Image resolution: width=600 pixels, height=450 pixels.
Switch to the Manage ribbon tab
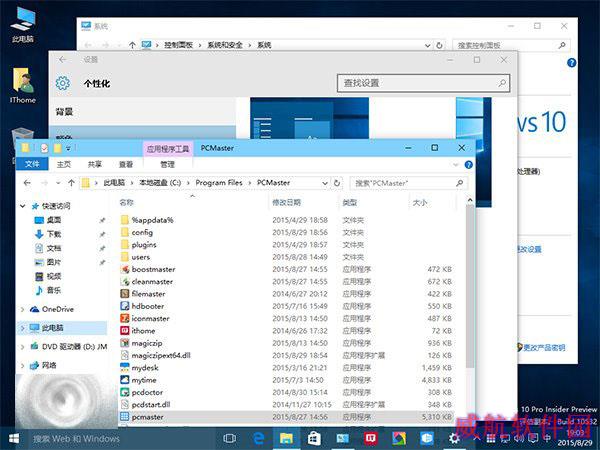tap(167, 165)
